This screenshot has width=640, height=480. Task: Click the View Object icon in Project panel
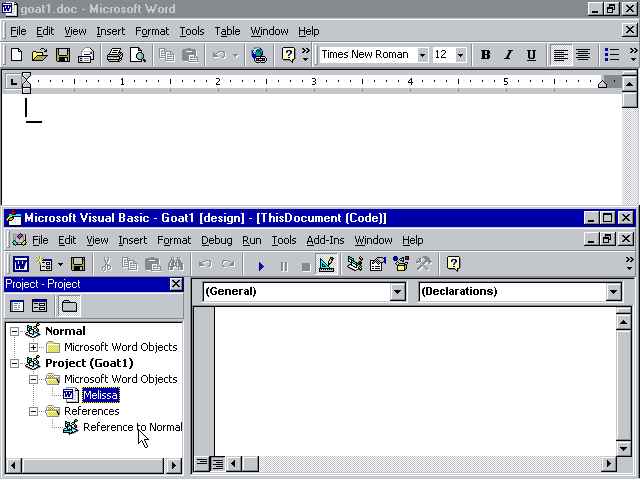click(40, 306)
